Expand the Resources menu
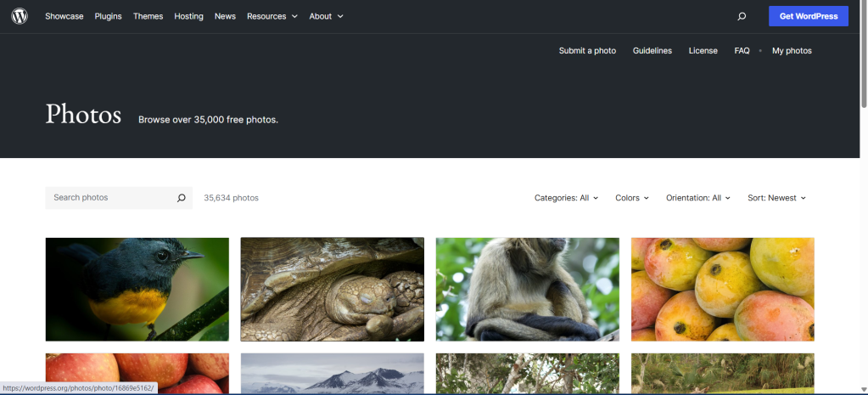Screen dimensions: 868x395 (272, 16)
